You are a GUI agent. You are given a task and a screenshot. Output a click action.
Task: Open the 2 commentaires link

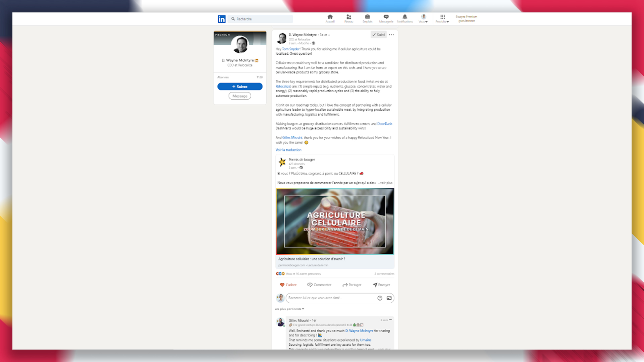[384, 274]
